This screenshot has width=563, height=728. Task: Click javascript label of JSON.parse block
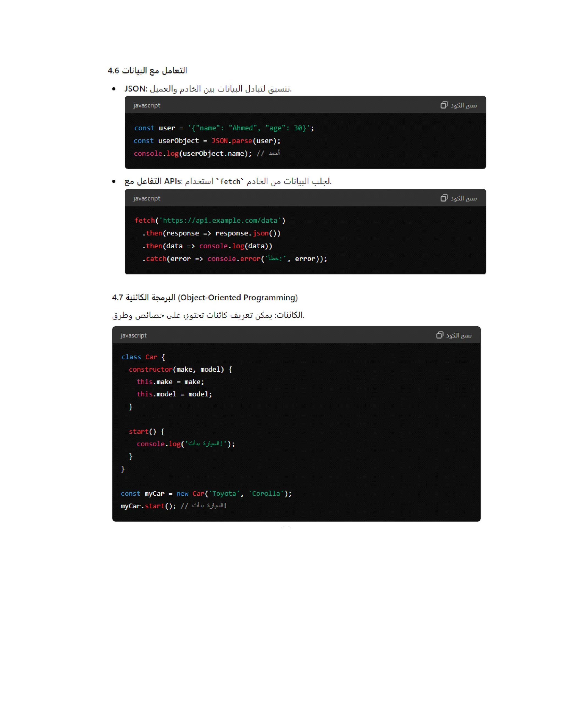point(147,105)
